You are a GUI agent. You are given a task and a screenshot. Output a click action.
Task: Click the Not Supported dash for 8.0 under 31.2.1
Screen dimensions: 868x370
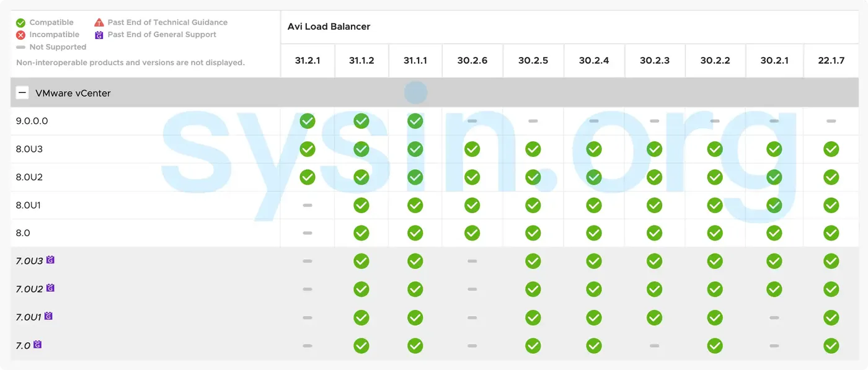307,232
